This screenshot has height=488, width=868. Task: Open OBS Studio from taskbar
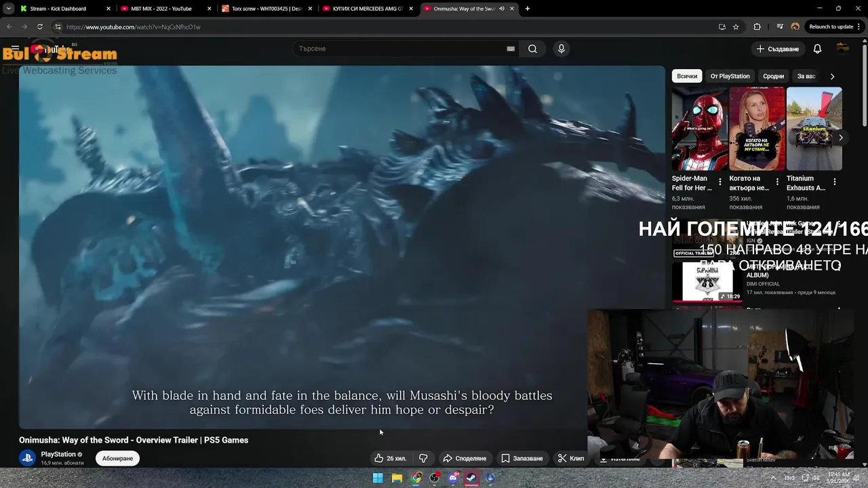coord(435,478)
